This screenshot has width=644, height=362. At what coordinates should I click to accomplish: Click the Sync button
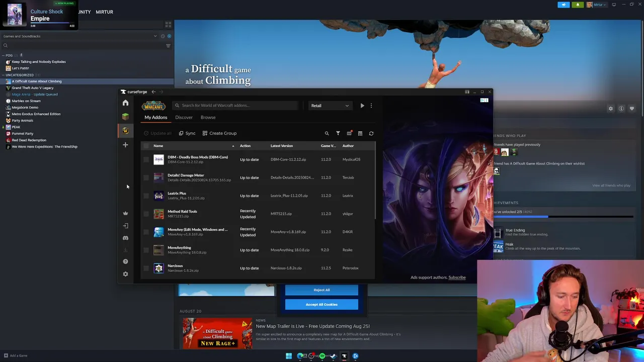point(187,133)
